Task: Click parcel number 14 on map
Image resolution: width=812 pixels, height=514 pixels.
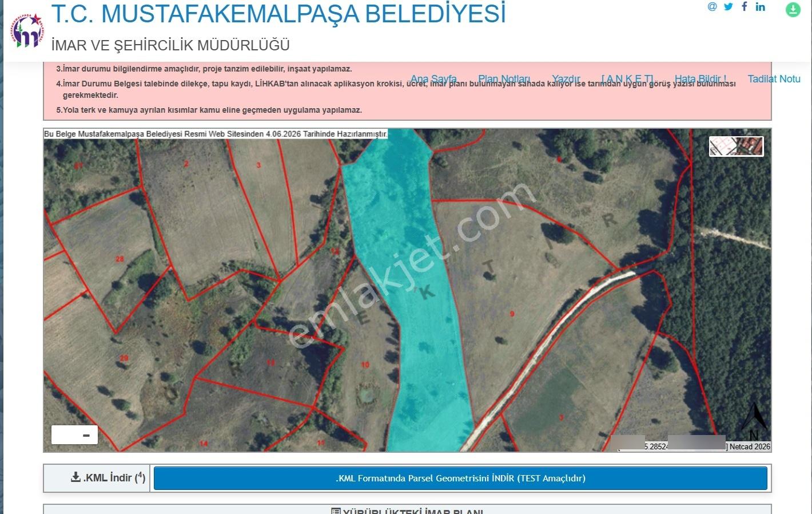Action: [204, 444]
